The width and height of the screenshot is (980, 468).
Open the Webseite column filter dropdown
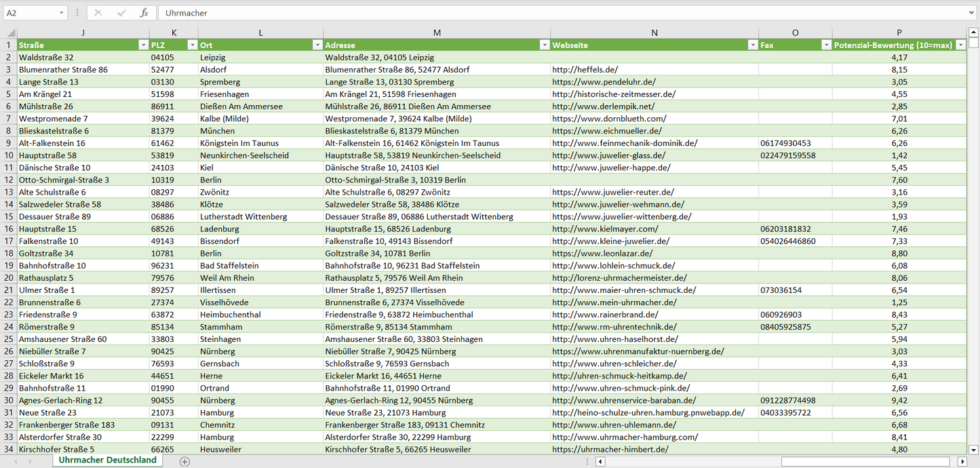point(752,45)
